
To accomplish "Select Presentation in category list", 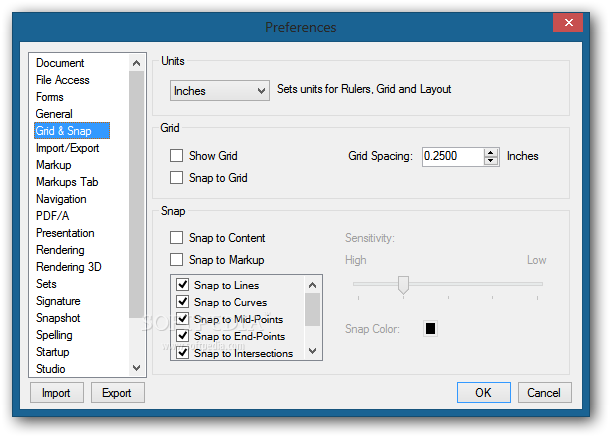I will [x=65, y=233].
